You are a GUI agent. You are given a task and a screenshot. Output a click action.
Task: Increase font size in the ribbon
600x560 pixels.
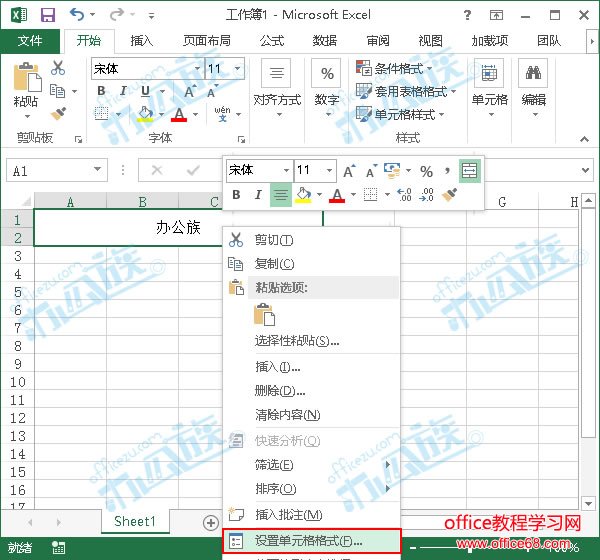[190, 91]
